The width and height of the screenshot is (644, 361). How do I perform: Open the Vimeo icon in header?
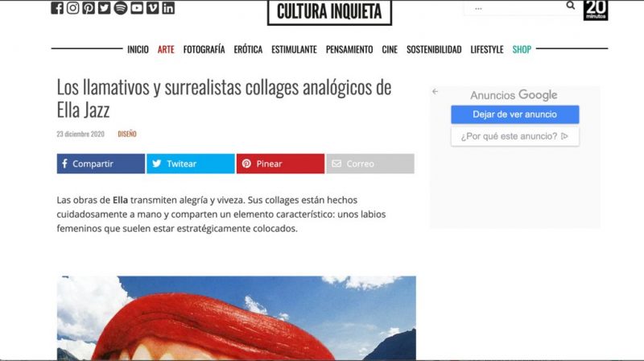152,8
